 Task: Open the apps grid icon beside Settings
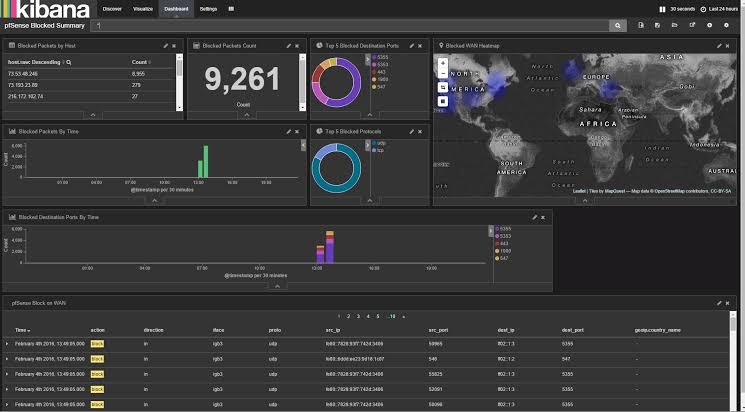231,9
